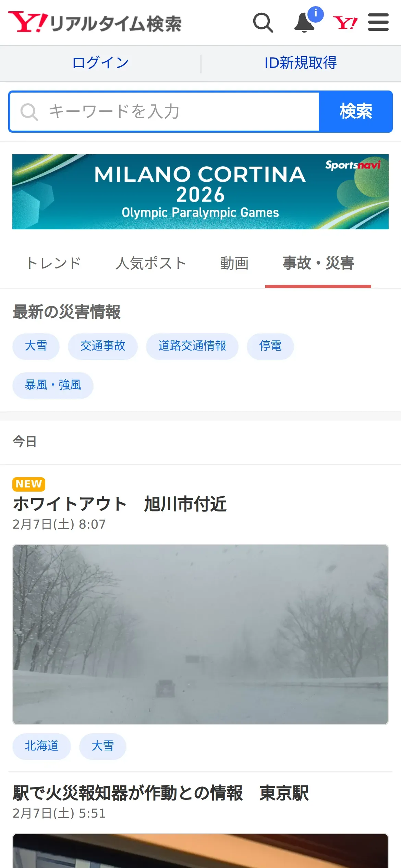This screenshot has width=401, height=868.
Task: Open the ホワイトアウト 旭川市付近 headline
Action: click(120, 504)
